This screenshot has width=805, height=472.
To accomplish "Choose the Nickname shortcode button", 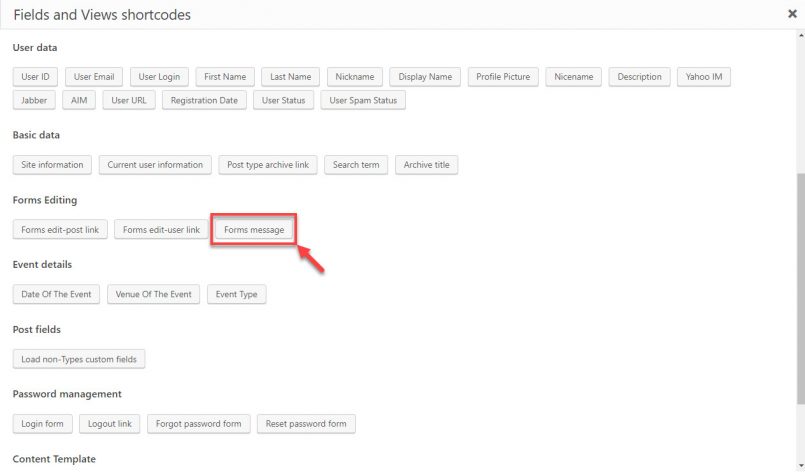I will (355, 77).
